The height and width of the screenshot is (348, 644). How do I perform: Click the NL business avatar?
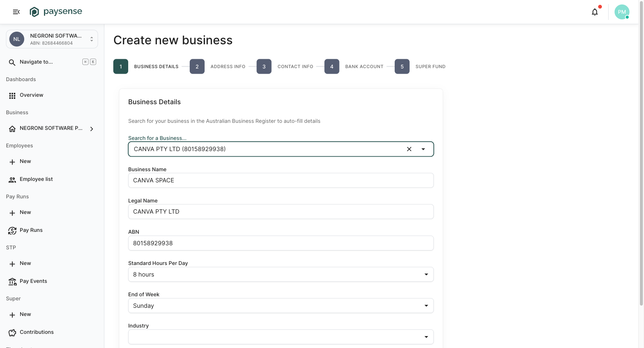(17, 39)
